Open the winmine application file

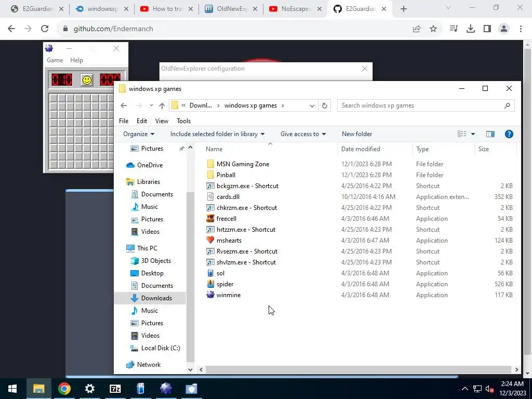229,295
